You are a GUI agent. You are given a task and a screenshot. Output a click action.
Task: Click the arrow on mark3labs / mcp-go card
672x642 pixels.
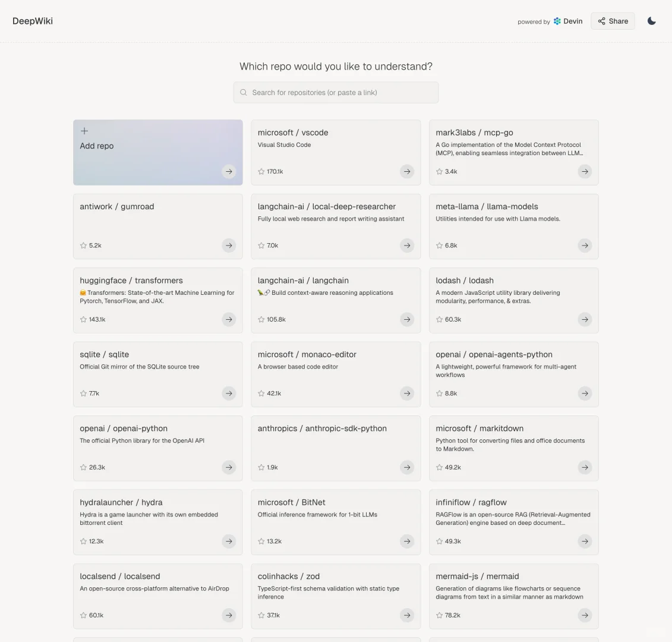pos(585,171)
